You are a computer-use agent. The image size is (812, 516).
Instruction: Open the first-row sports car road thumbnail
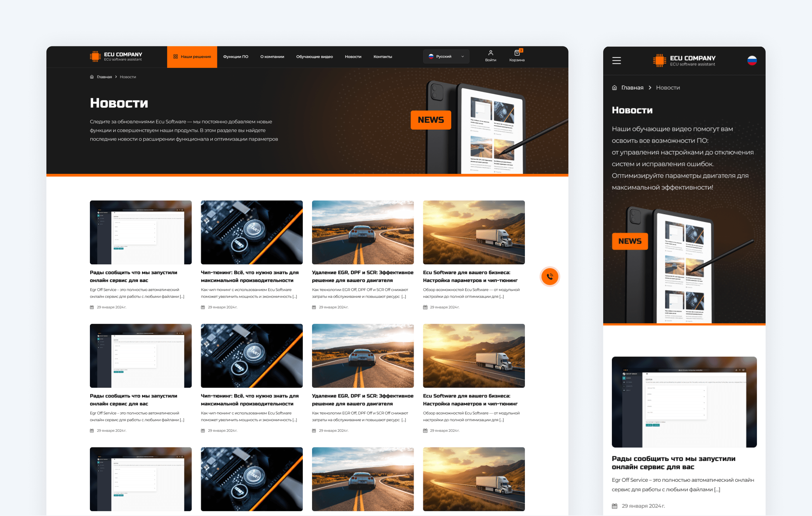click(362, 232)
